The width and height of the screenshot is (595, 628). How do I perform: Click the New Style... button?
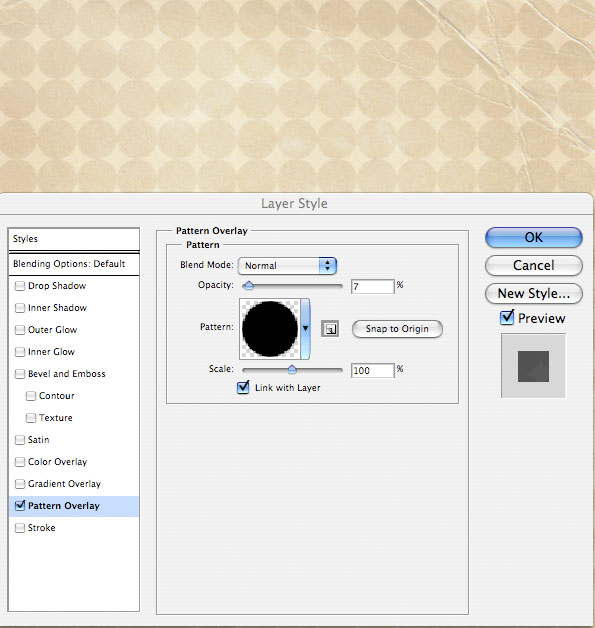tap(534, 294)
